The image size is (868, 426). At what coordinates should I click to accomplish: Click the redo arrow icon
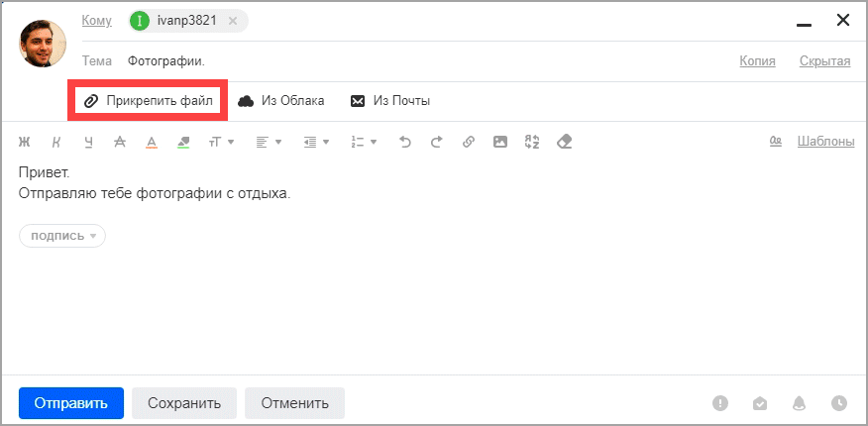click(436, 142)
